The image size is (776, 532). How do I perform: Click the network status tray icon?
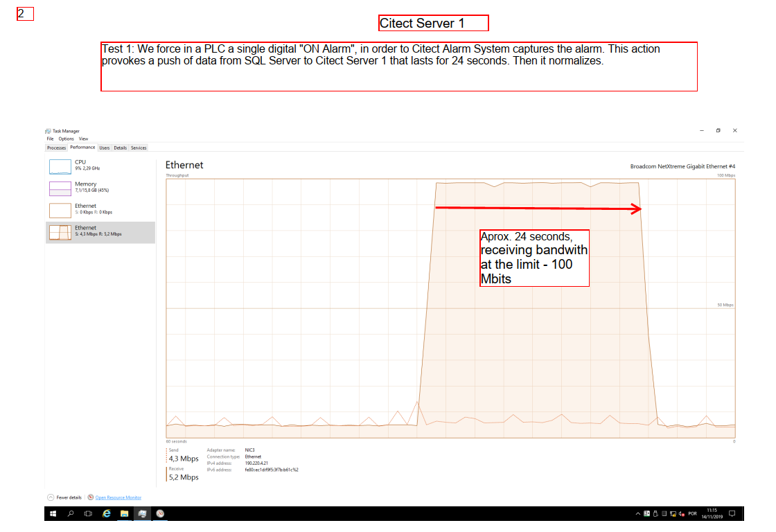[x=673, y=514]
